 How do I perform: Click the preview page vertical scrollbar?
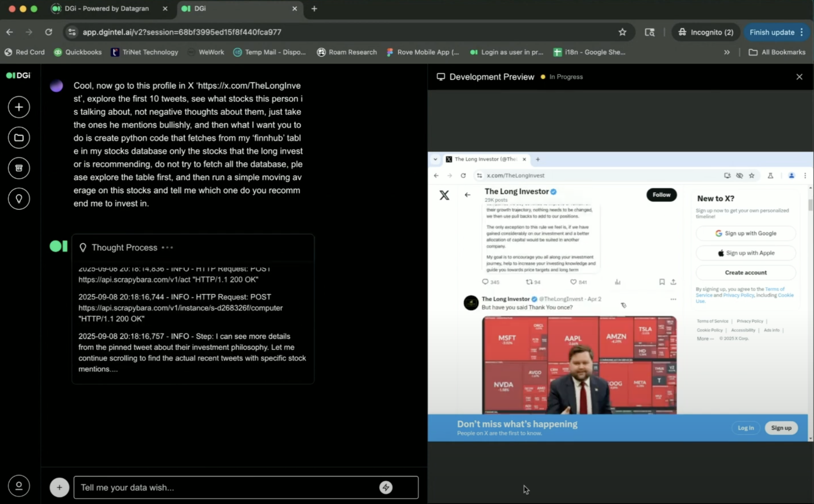tap(810, 205)
